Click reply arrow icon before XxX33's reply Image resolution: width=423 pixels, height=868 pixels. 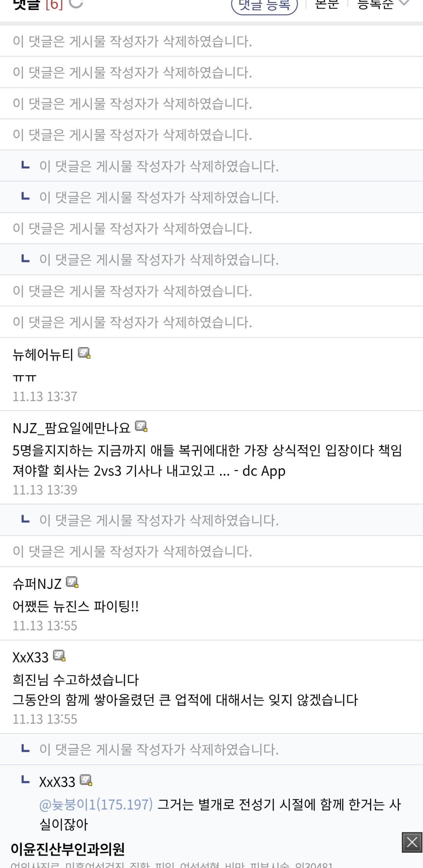[x=25, y=780]
